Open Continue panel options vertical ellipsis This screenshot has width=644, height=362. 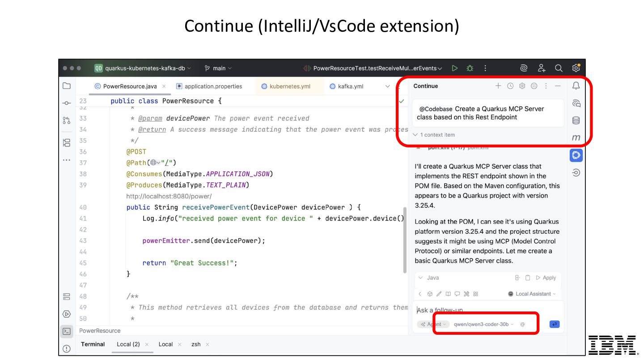[546, 86]
